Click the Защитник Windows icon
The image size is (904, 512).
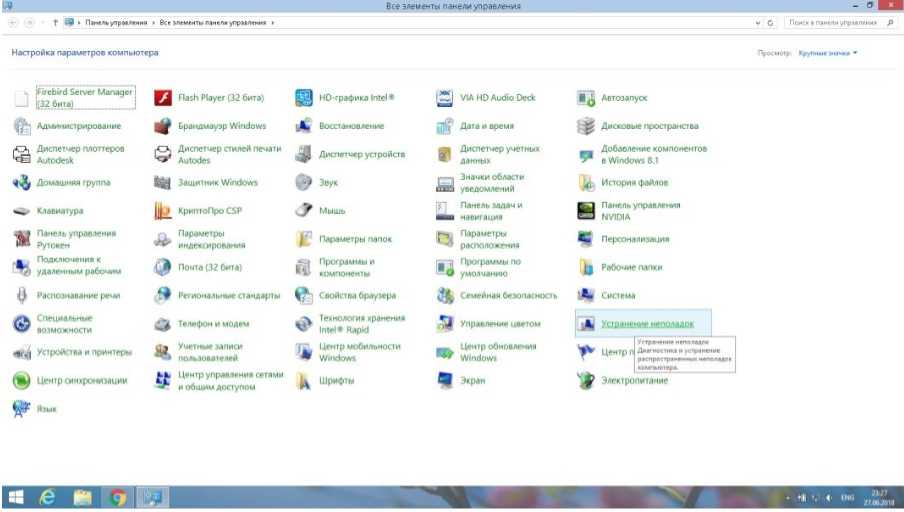[163, 183]
